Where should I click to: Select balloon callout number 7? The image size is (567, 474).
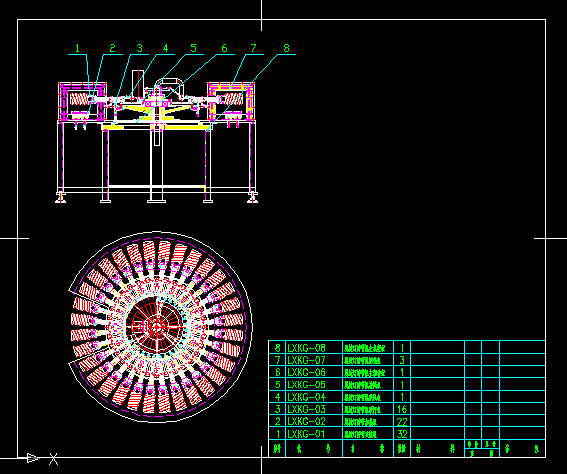pyautogui.click(x=253, y=48)
